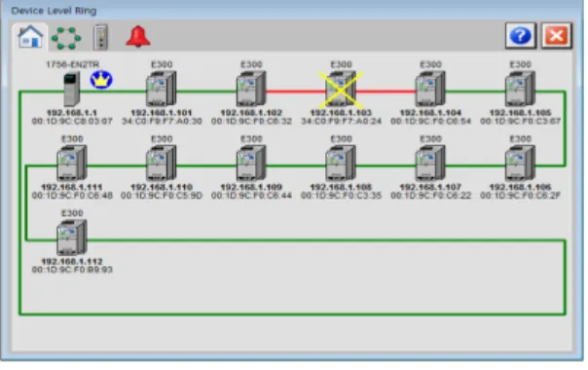Select E300 device at 192.168.1.107

click(x=430, y=163)
